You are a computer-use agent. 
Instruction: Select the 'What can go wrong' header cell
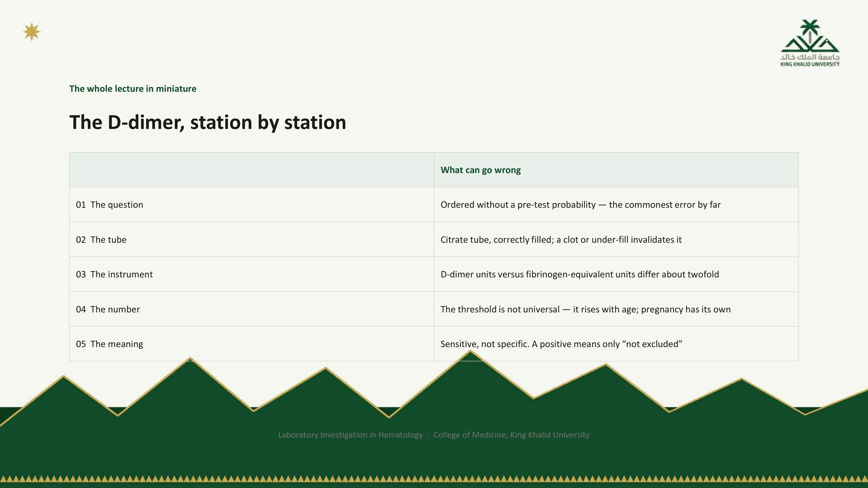[616, 170]
